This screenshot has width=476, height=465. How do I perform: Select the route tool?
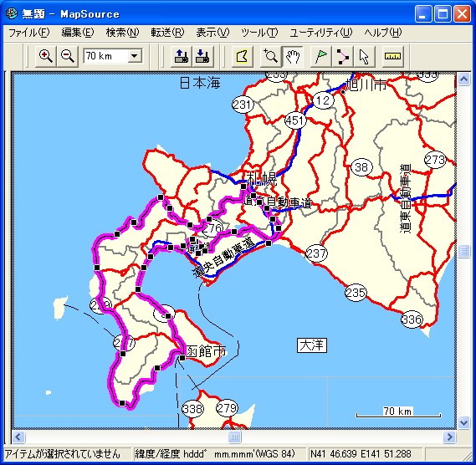coord(342,57)
